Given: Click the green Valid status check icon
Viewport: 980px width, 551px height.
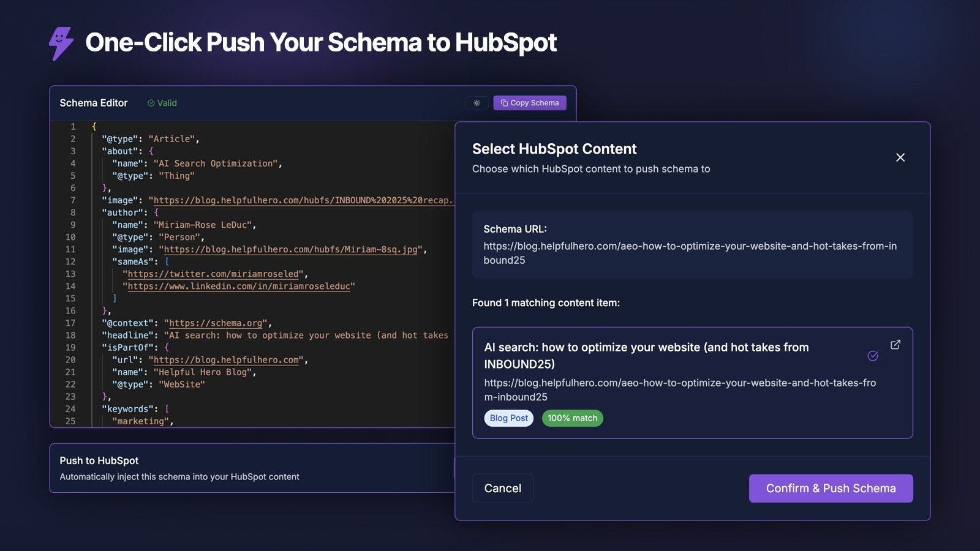Looking at the screenshot, I should tap(151, 103).
